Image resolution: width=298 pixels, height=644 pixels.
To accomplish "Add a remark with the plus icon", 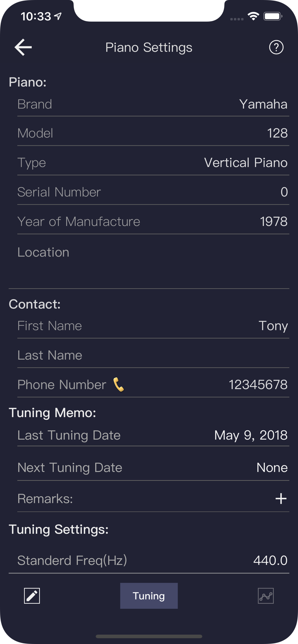I will 281,498.
